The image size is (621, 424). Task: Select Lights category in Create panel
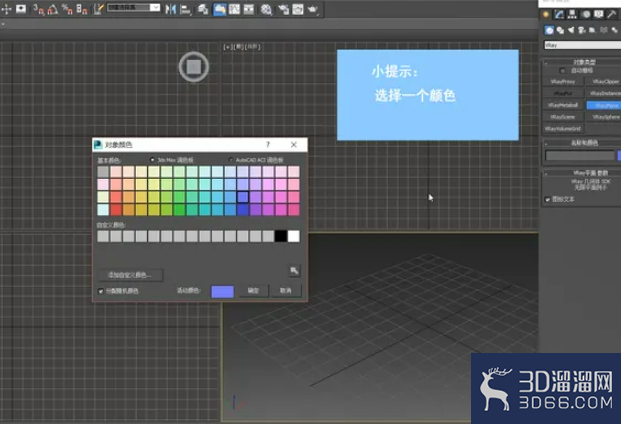pos(571,30)
